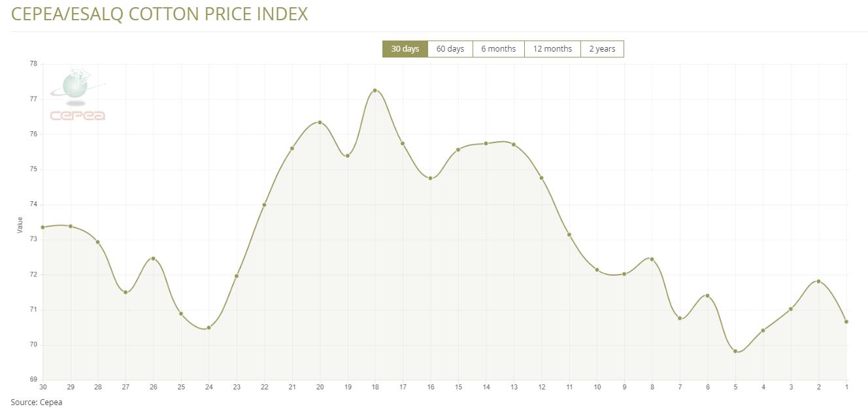Screen dimensions: 868x411
Task: Click the day 26 data point marker
Action: click(x=154, y=259)
